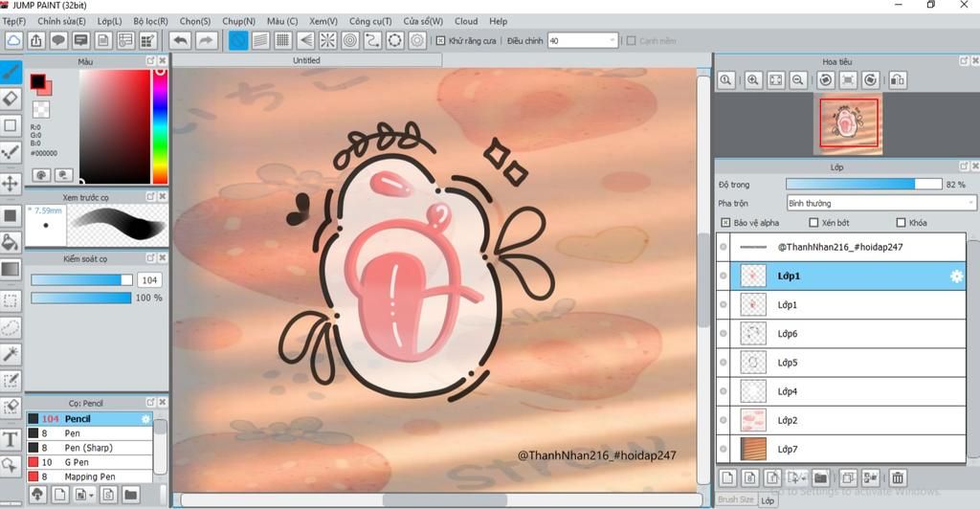The height and width of the screenshot is (509, 980).
Task: Enable the Khóa checkbox
Action: [x=902, y=222]
